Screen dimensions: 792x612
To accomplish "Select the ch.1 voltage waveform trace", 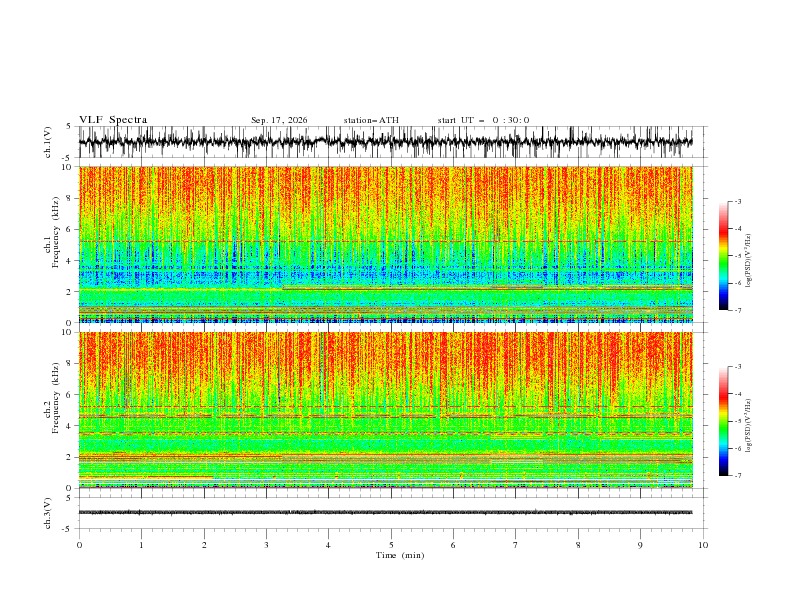I will coord(385,142).
